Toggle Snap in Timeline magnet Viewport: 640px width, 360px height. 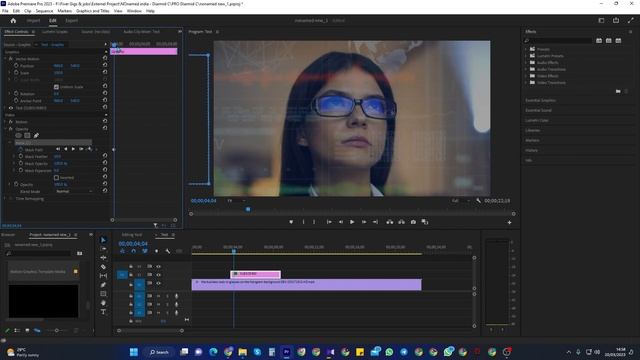pyautogui.click(x=133, y=251)
